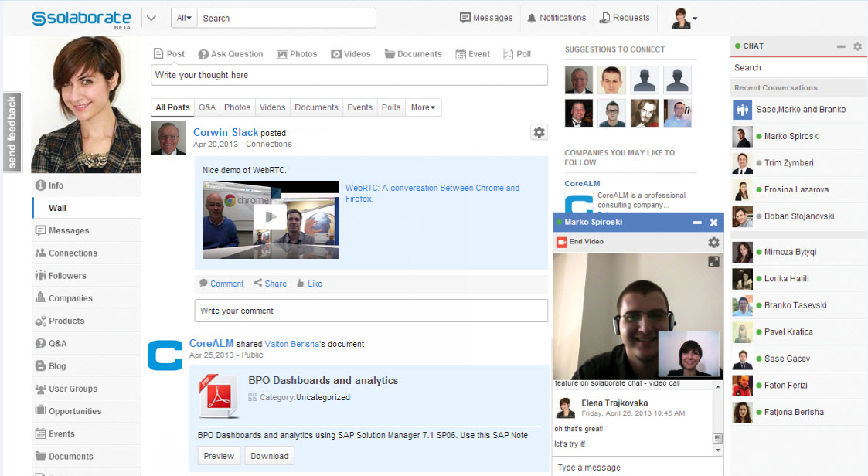Open CoreALM post author link
Screen dimensions: 868x476
click(x=212, y=343)
